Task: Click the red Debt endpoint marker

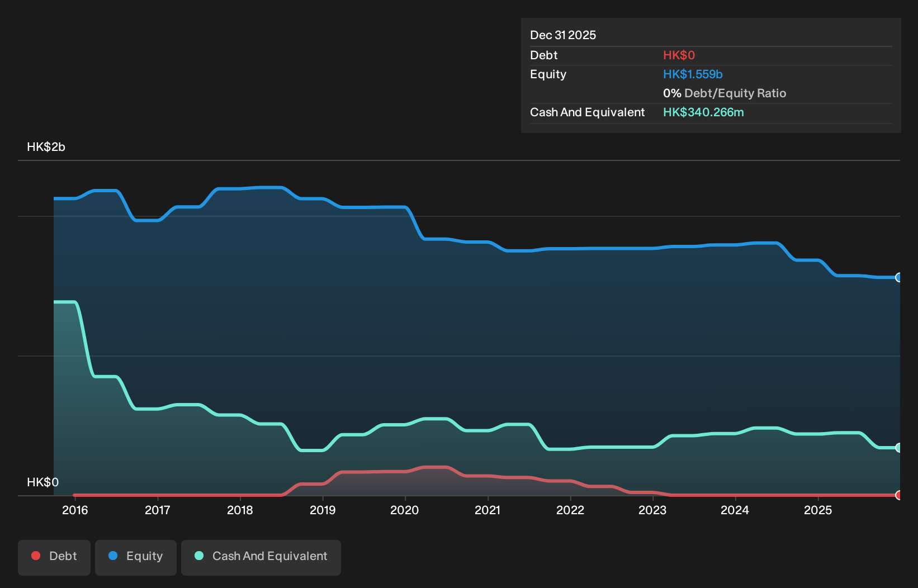Action: [898, 495]
